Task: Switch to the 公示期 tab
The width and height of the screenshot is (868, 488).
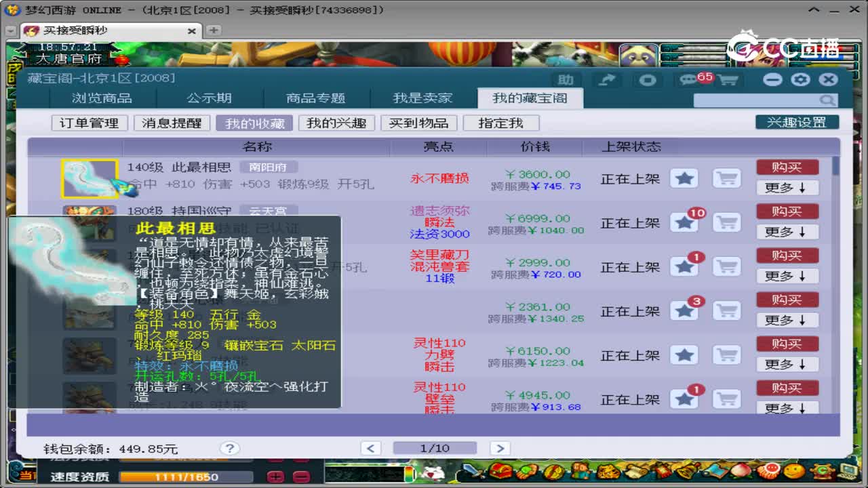Action: click(209, 98)
